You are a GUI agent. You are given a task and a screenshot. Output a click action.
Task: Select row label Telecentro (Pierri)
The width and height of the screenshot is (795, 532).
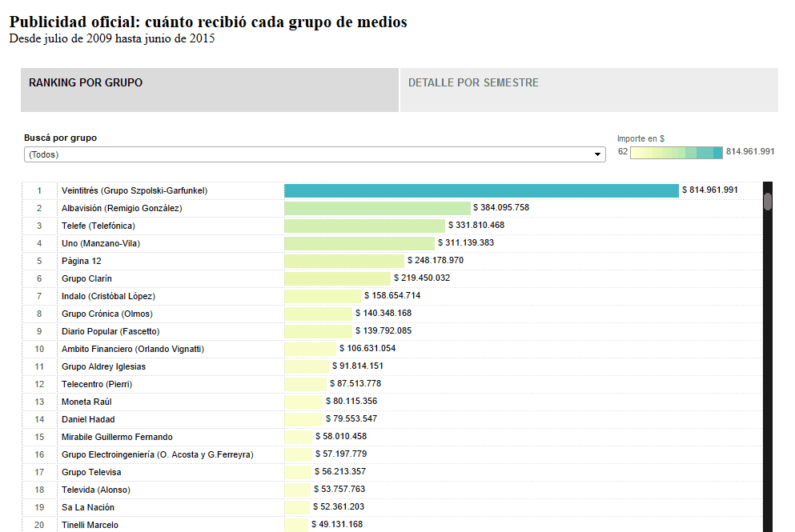[97, 385]
